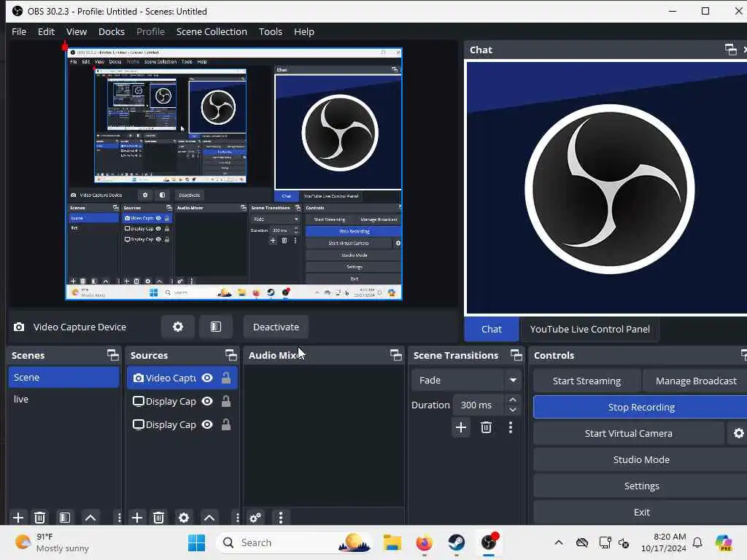Open virtual camera settings gear
Screen dimensions: 747x560
[738, 433]
